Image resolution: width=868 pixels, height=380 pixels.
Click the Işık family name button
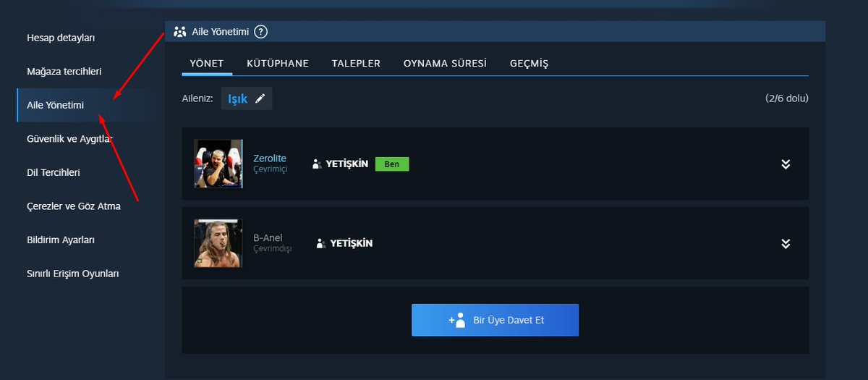[247, 99]
